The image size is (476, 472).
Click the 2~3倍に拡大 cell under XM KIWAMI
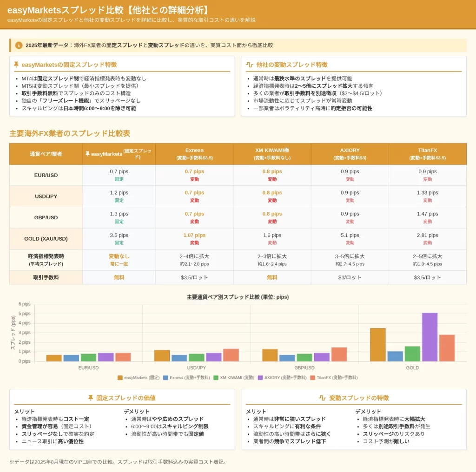[272, 260]
